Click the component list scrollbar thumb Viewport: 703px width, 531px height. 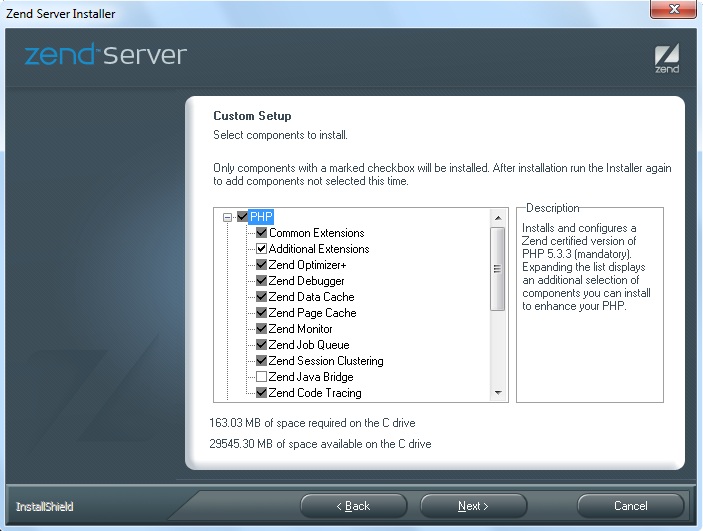click(498, 269)
